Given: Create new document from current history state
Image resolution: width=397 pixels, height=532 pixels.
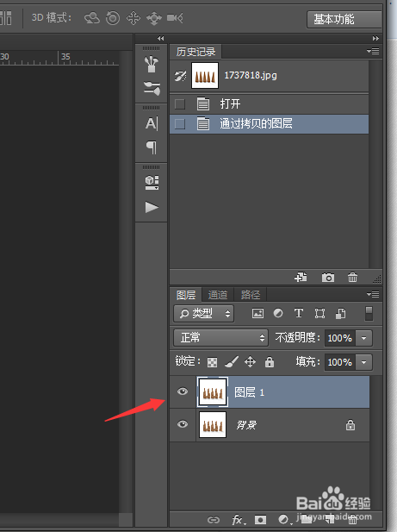Looking at the screenshot, I should click(301, 278).
